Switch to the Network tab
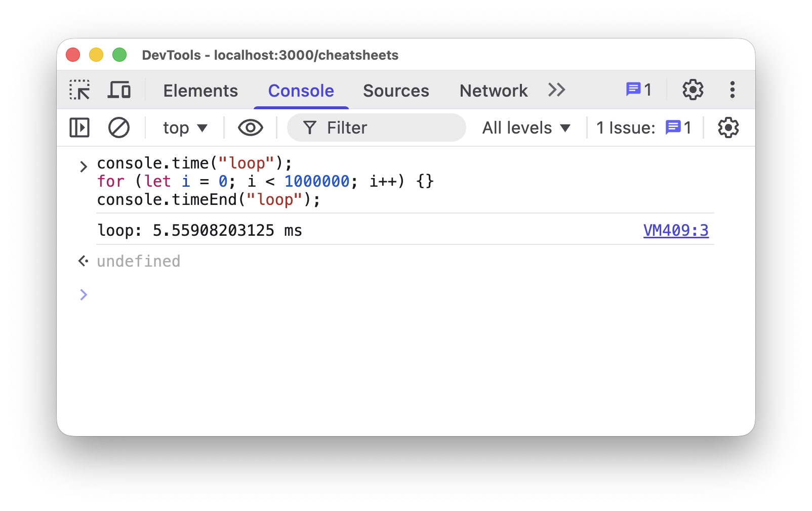 [x=494, y=91]
